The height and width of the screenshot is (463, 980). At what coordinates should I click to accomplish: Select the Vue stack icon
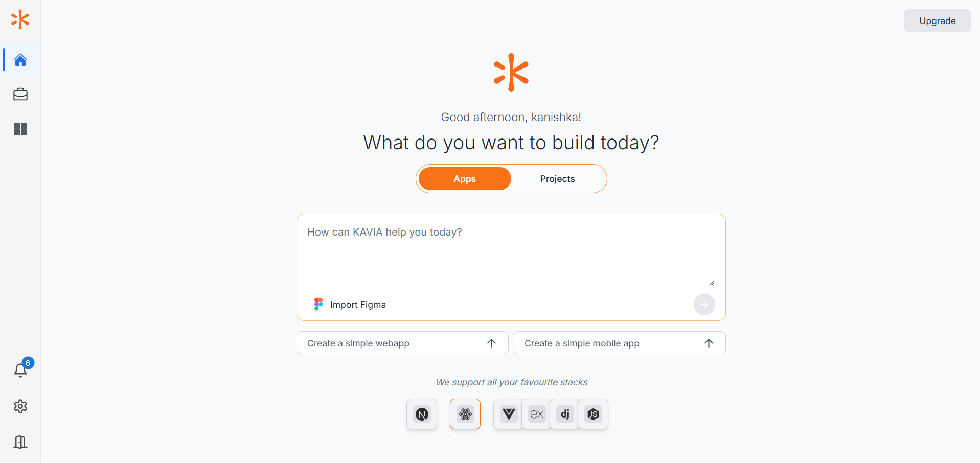[509, 414]
